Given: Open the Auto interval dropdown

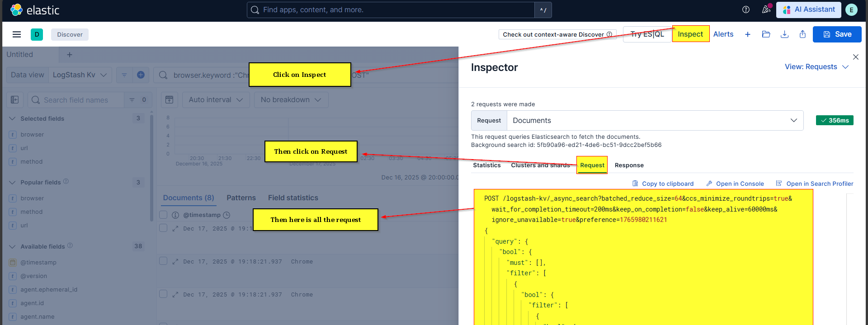Looking at the screenshot, I should point(216,100).
